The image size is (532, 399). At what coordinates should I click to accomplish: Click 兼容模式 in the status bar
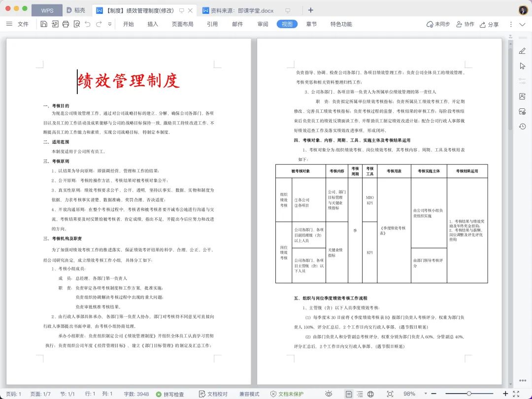tap(249, 394)
